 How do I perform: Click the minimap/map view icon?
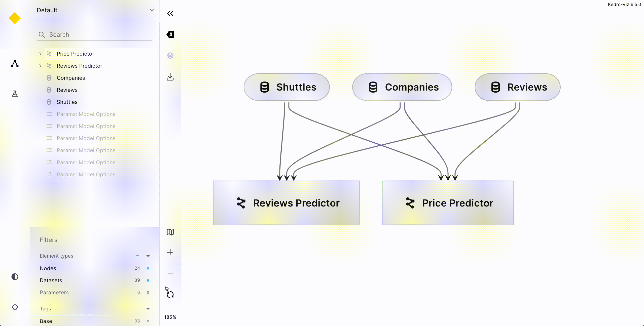tap(170, 232)
